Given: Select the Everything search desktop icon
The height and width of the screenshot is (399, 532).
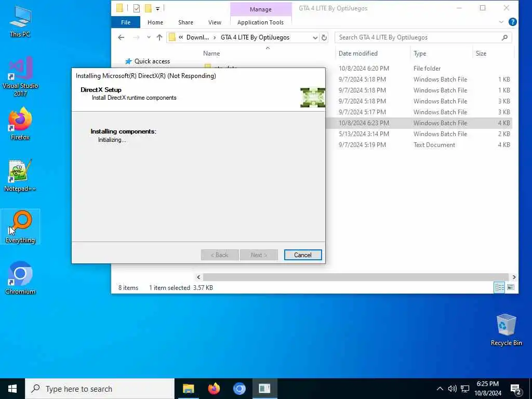Looking at the screenshot, I should coord(20,227).
